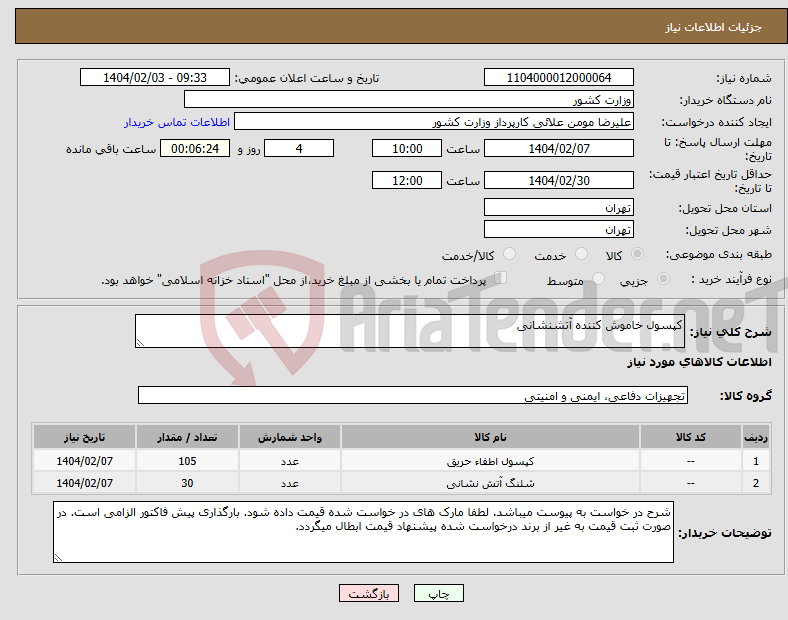Click the واحد شمارش column header
The image size is (788, 620).
click(x=290, y=437)
